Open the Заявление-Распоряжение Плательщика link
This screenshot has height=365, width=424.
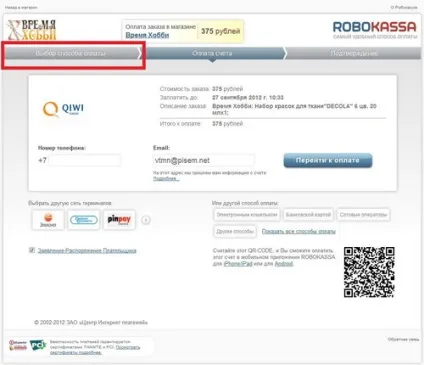(x=87, y=250)
